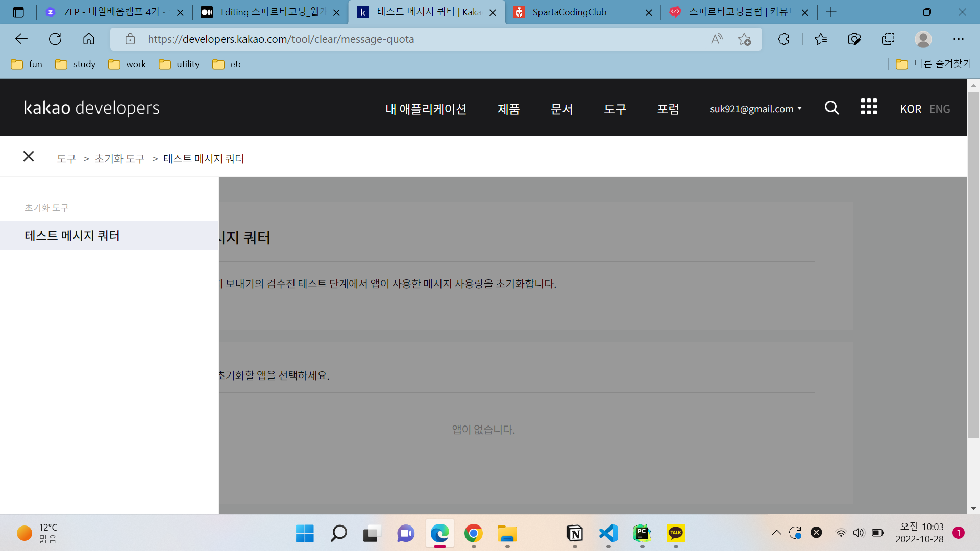Viewport: 980px width, 551px height.
Task: Click the browser back arrow
Action: (x=21, y=39)
